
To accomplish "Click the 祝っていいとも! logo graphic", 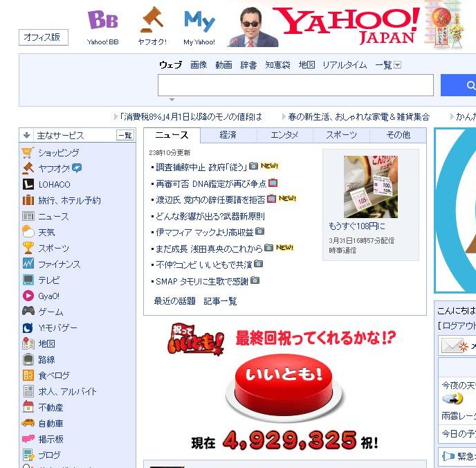I will click(x=196, y=339).
